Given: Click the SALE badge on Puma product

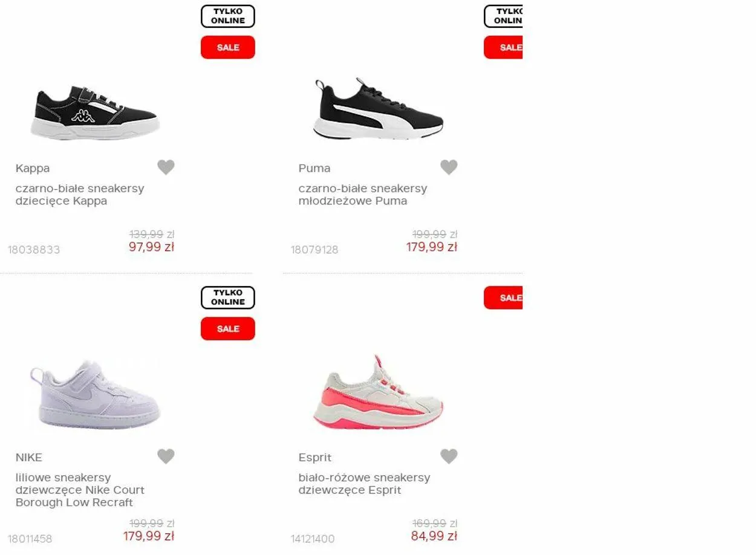Looking at the screenshot, I should (503, 47).
